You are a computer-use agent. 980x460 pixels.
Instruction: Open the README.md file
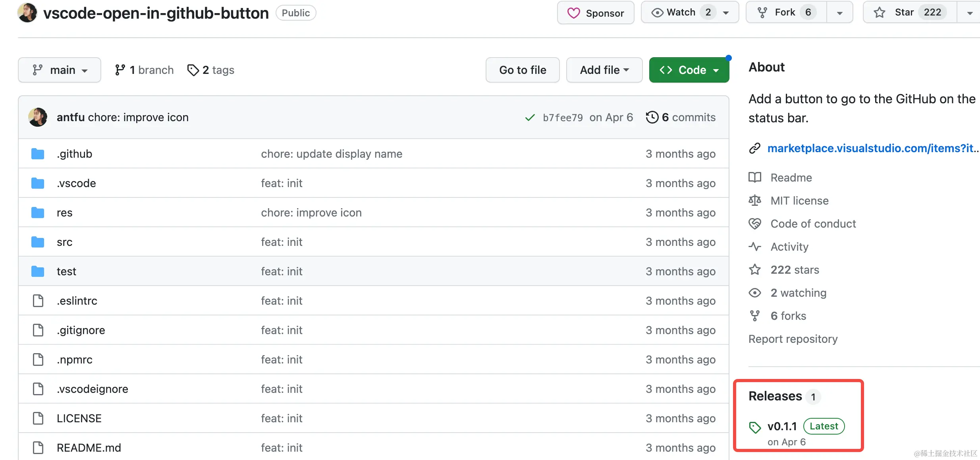pos(89,448)
